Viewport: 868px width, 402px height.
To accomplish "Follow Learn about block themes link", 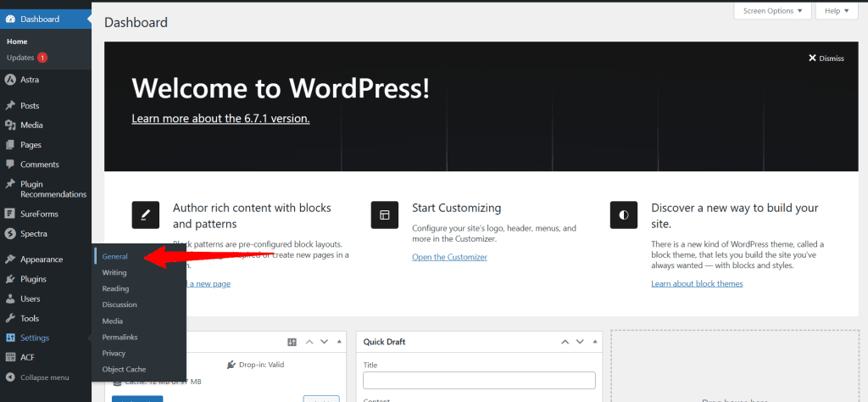I will pos(697,284).
